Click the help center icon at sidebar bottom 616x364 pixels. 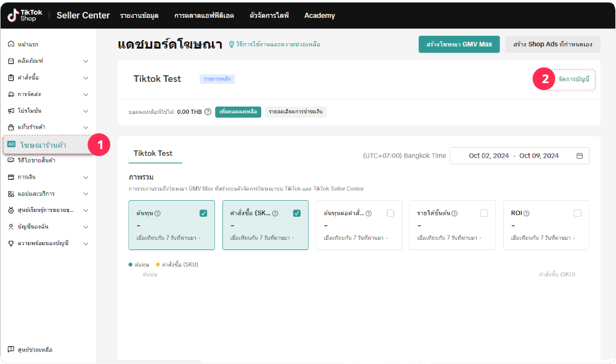11,350
